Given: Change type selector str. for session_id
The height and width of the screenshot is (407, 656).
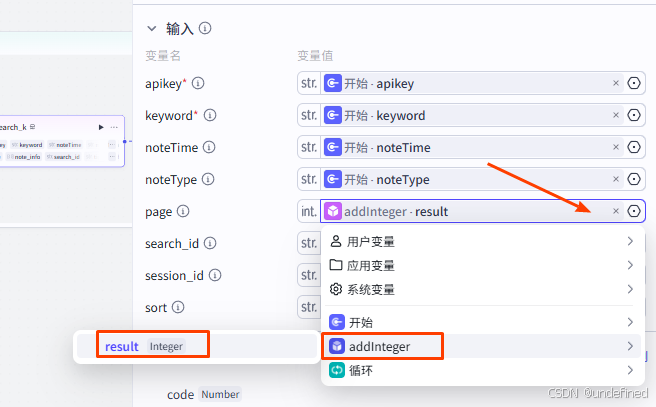Looking at the screenshot, I should click(309, 275).
